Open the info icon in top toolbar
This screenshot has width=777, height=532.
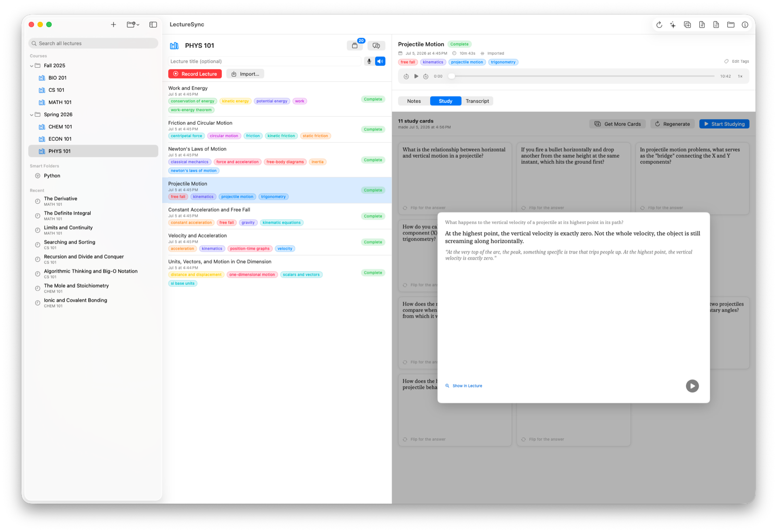[x=745, y=25]
